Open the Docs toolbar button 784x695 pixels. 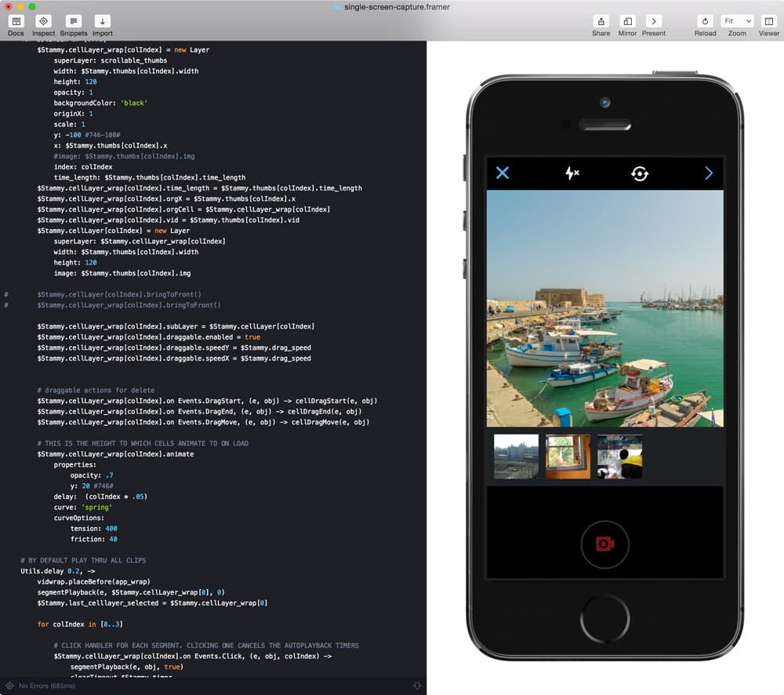coord(16,21)
